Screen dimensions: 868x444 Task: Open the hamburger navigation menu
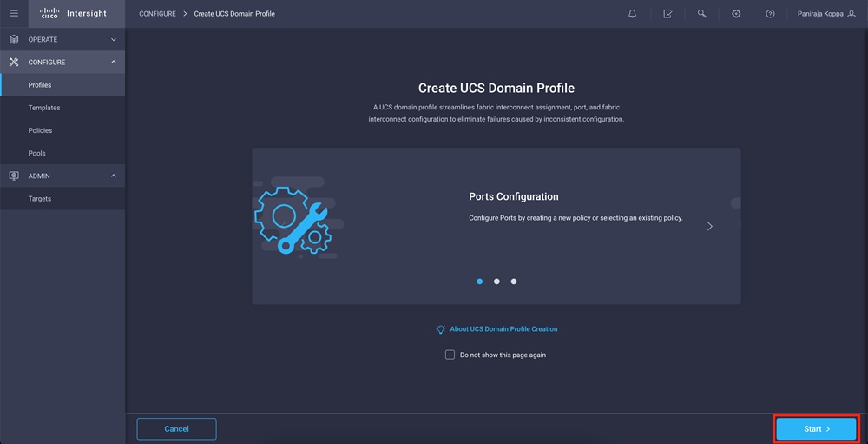point(14,13)
